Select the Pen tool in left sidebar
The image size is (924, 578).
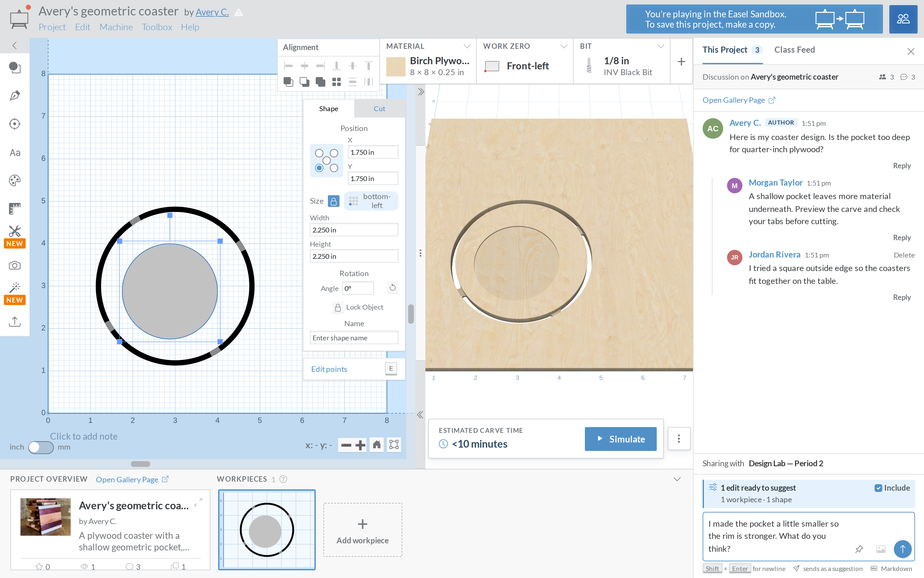14,96
